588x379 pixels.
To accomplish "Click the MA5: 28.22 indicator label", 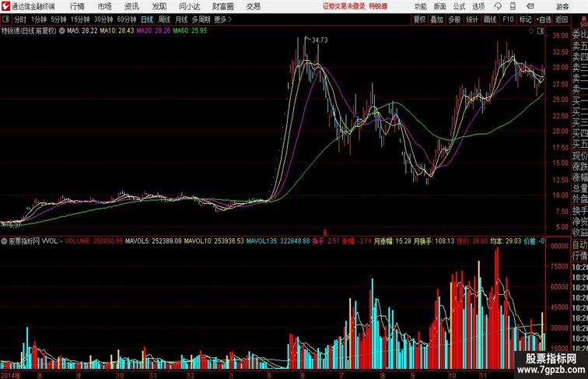I will point(82,31).
